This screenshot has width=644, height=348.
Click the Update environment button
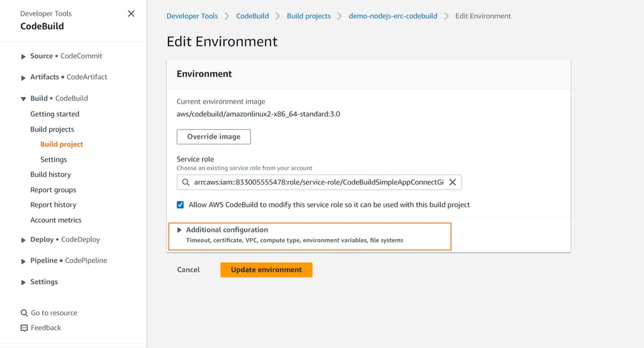click(x=266, y=269)
